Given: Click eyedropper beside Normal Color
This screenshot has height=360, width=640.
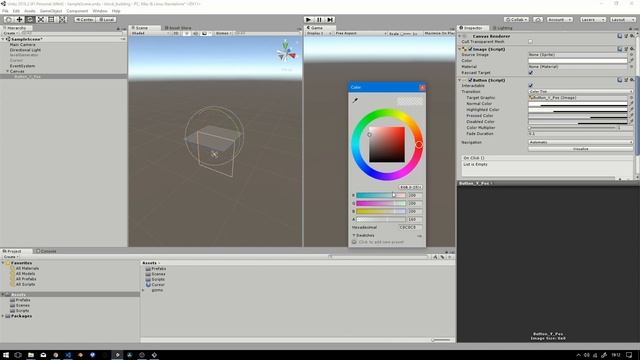Looking at the screenshot, I should (632, 104).
